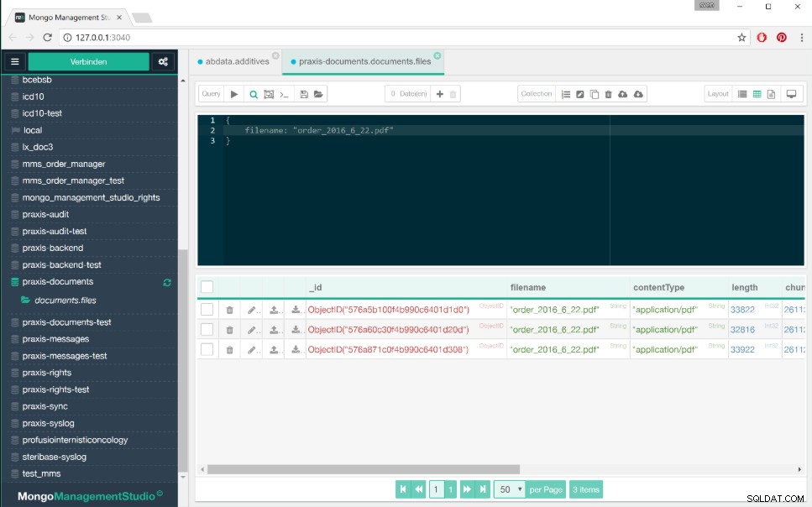Expand the icd10 database
Screen dimensions: 812x507
tap(33, 97)
